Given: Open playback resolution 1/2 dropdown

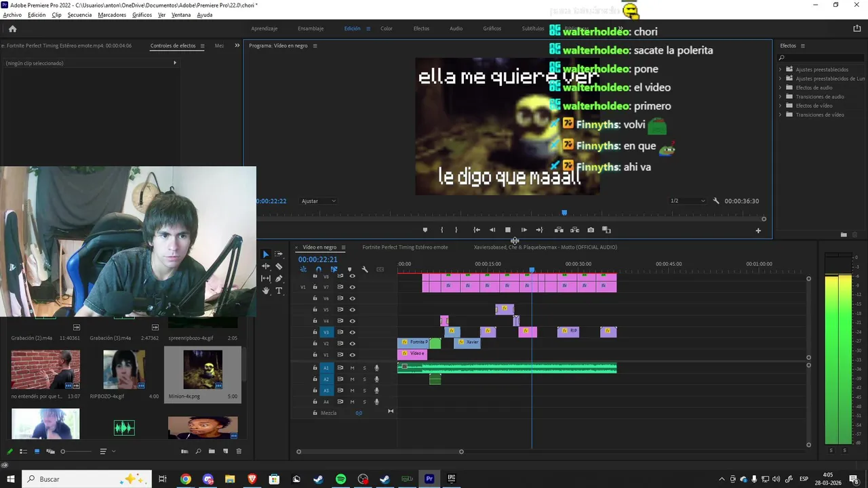Looking at the screenshot, I should click(688, 201).
